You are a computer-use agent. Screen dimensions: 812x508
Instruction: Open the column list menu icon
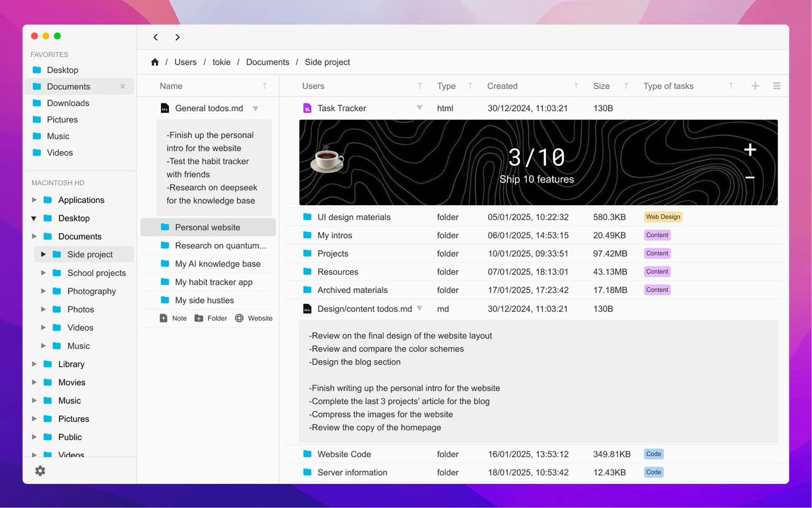click(x=776, y=86)
